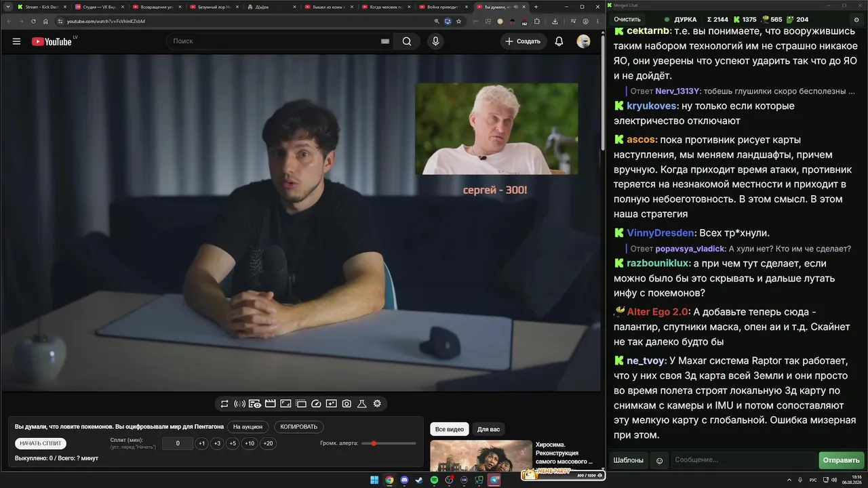Switch to the 'Безумный лор' tab

[214, 7]
